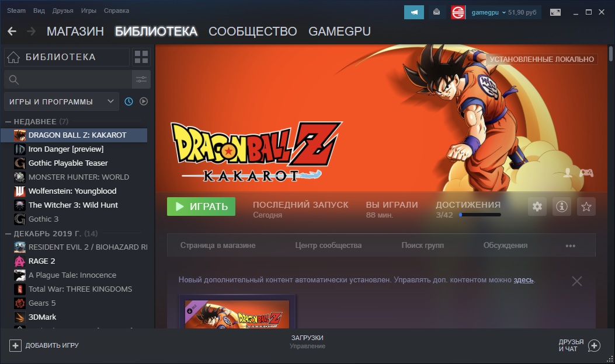Follow the здесь DLC management link

(x=524, y=280)
